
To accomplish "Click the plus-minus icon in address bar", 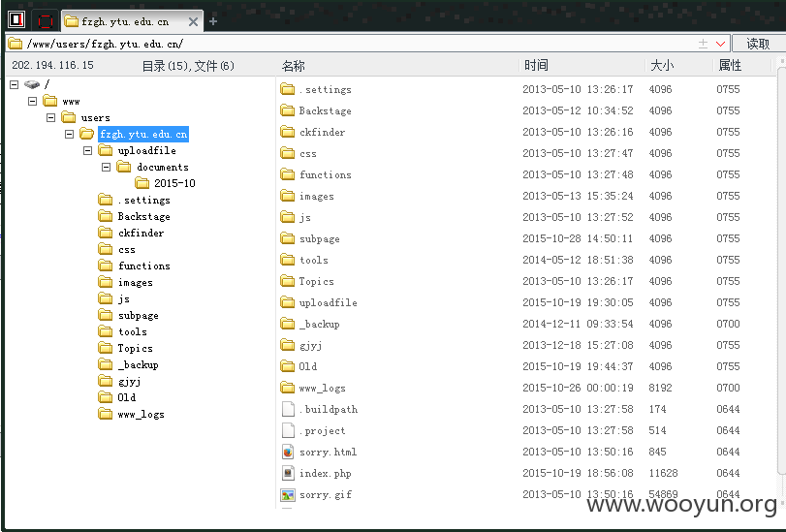I will (x=703, y=44).
